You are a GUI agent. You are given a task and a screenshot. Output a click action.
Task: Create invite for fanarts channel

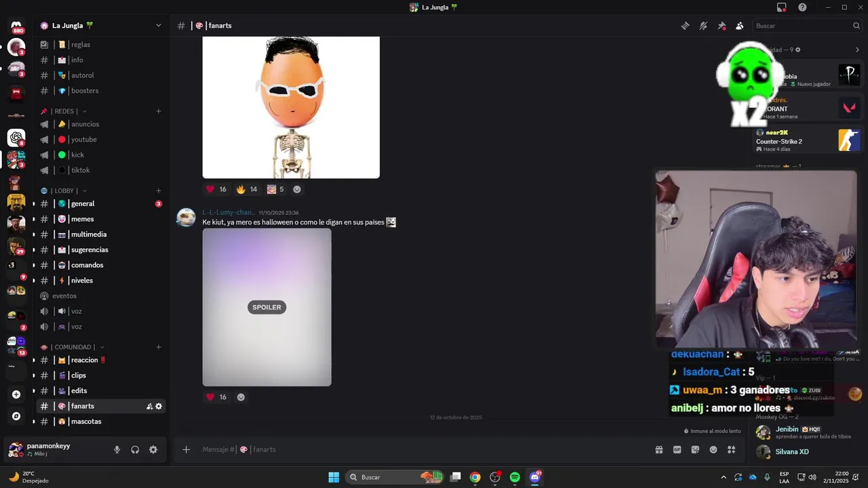(x=149, y=406)
